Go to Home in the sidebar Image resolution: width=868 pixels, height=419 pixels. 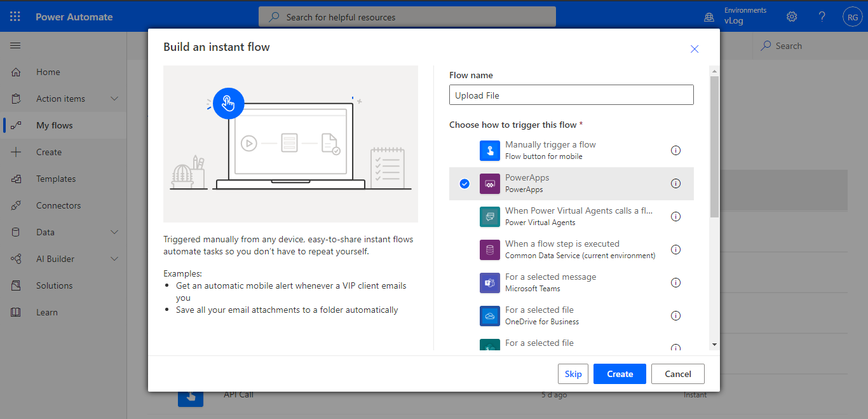48,72
